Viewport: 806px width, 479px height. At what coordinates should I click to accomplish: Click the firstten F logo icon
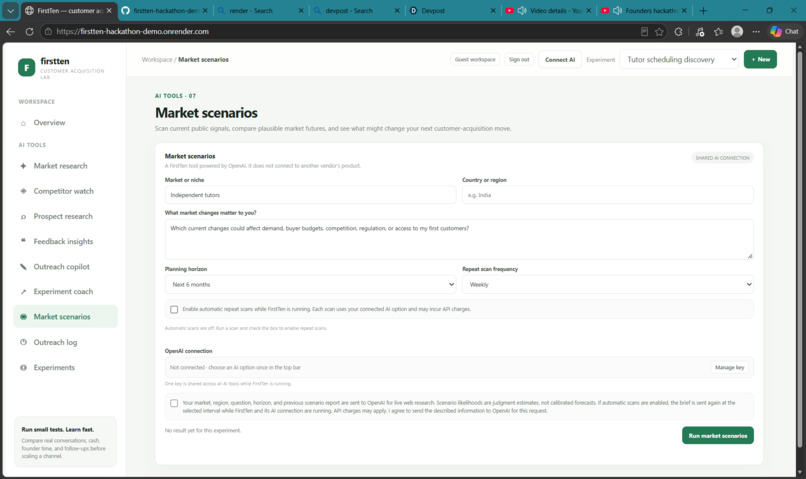click(x=26, y=67)
